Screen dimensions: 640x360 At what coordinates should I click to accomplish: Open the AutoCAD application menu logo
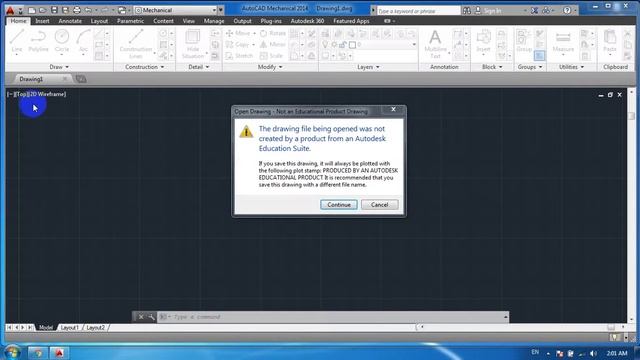coord(10,10)
